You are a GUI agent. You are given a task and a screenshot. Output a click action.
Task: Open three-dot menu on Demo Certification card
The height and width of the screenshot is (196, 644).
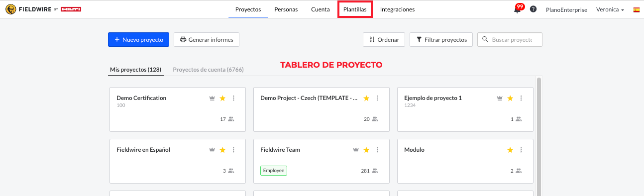click(233, 98)
